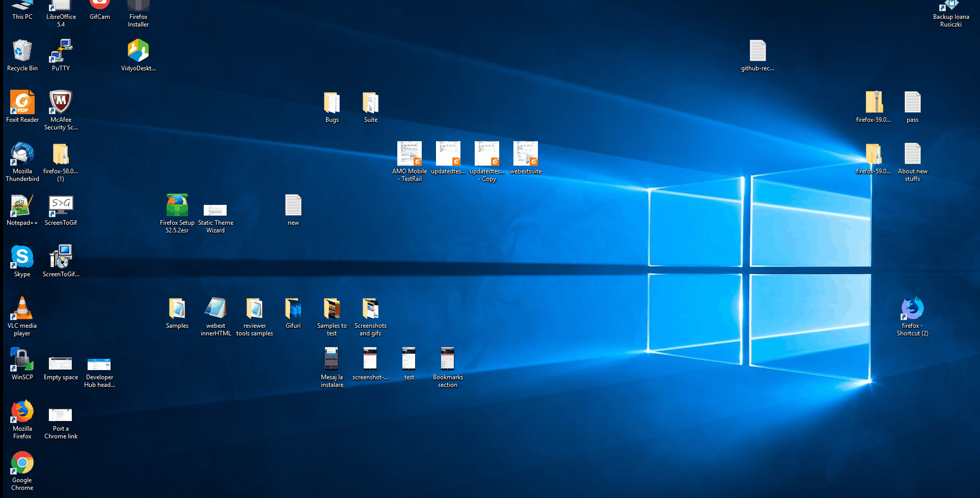This screenshot has width=980, height=498.
Task: Select the screenshot-... image file
Action: (x=371, y=364)
